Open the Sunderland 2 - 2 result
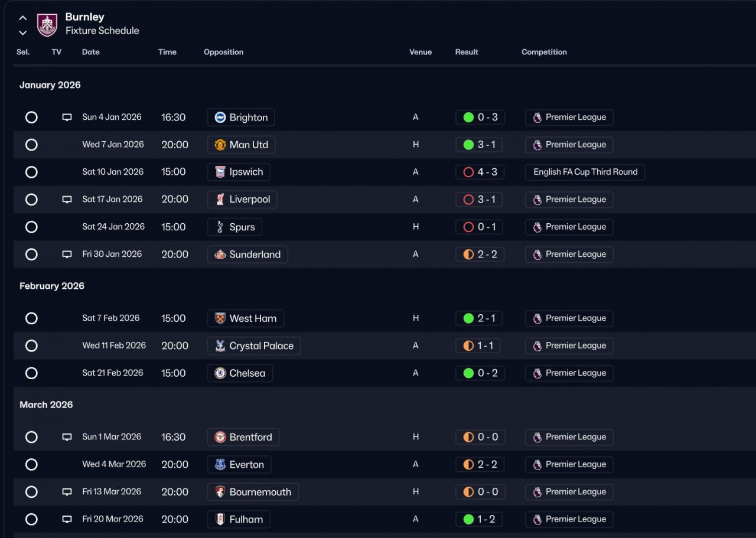This screenshot has width=756, height=538. (x=480, y=255)
